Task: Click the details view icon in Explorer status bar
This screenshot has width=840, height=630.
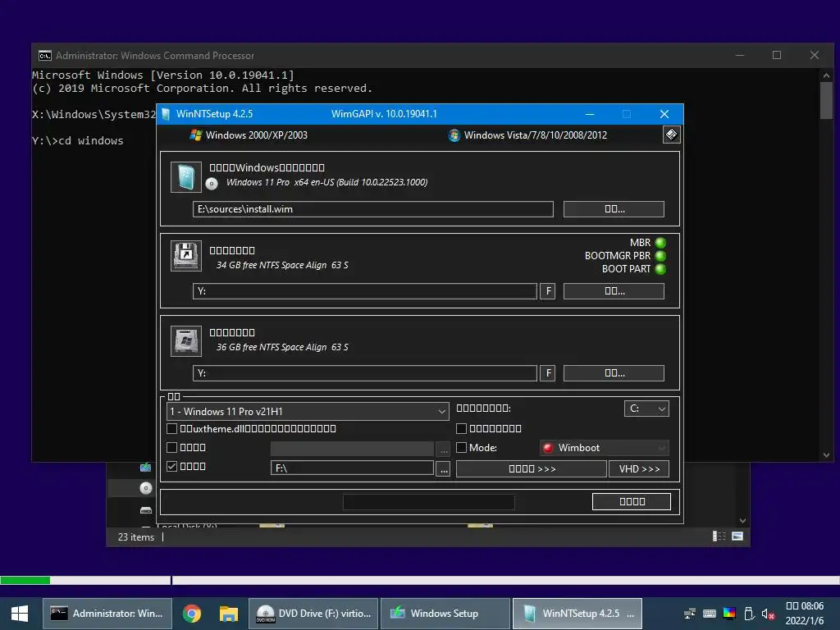Action: coord(719,536)
